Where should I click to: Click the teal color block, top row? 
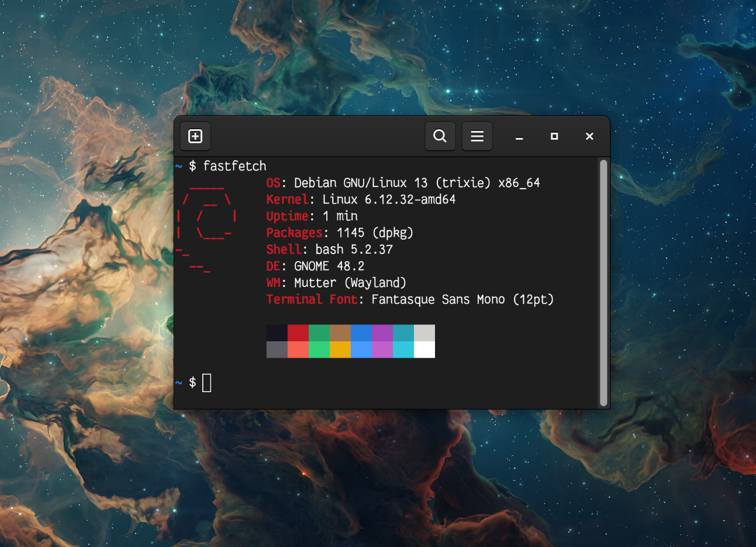click(x=403, y=333)
